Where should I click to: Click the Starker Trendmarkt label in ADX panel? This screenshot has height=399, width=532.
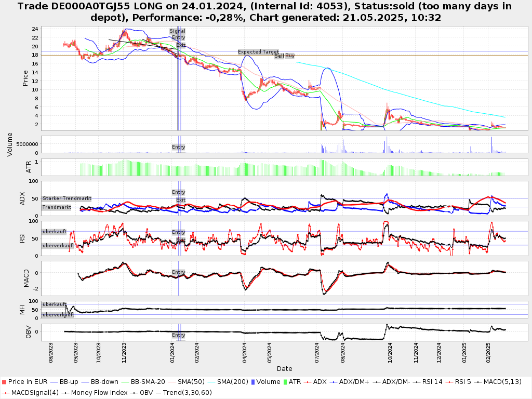67,198
